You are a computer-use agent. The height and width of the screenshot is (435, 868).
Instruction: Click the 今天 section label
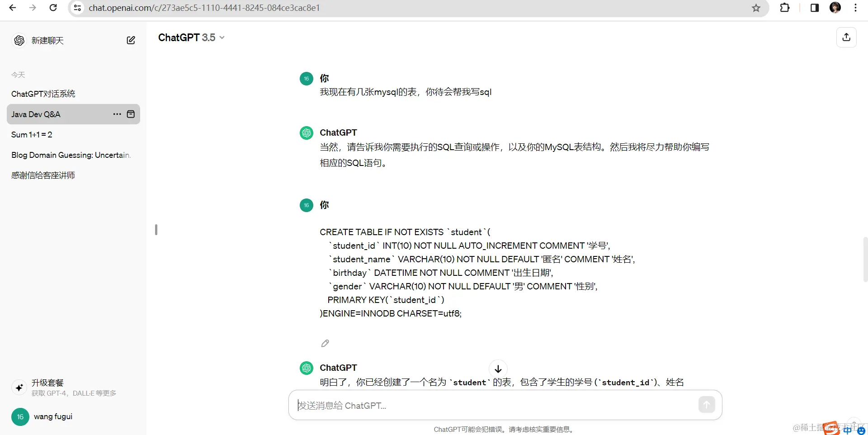18,75
